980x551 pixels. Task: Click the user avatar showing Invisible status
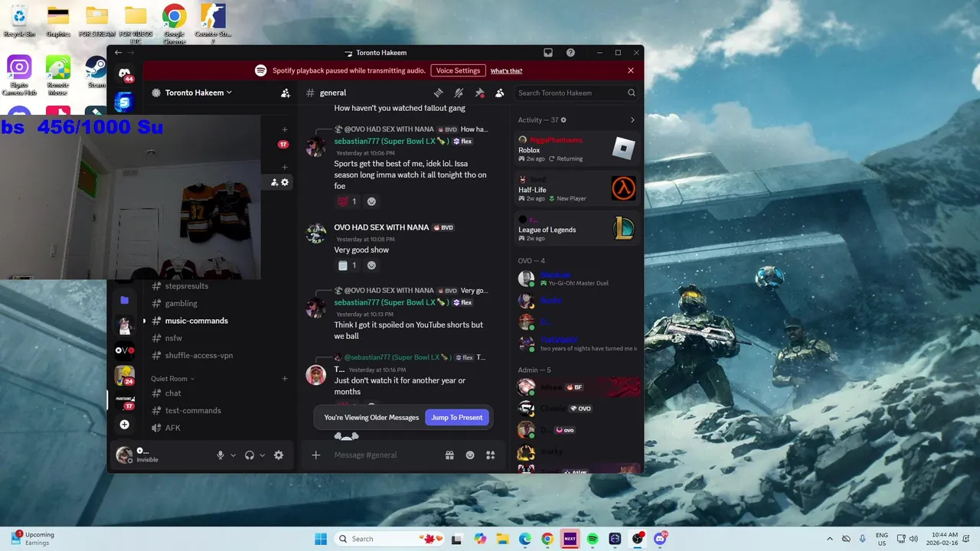click(124, 455)
